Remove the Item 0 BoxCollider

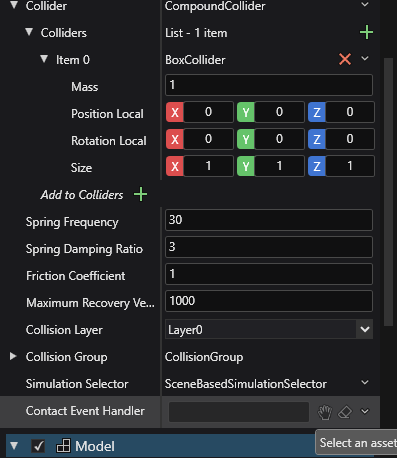click(x=345, y=59)
